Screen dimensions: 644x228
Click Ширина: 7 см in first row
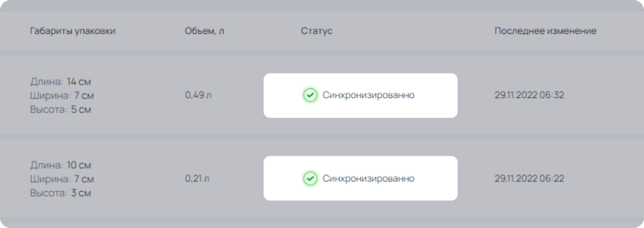coord(62,95)
